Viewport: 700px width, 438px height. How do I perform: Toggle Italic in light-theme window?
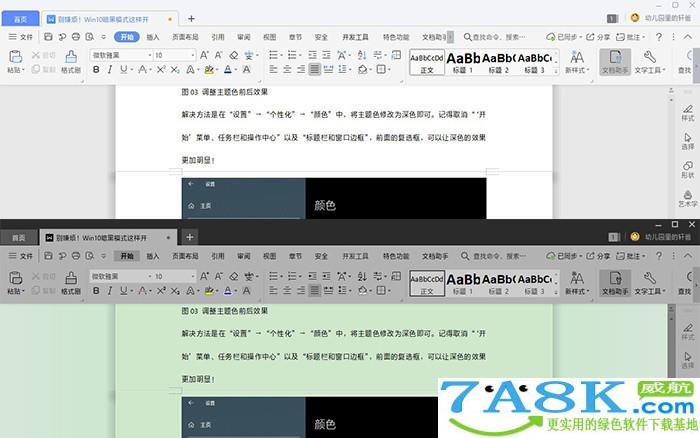[x=109, y=70]
